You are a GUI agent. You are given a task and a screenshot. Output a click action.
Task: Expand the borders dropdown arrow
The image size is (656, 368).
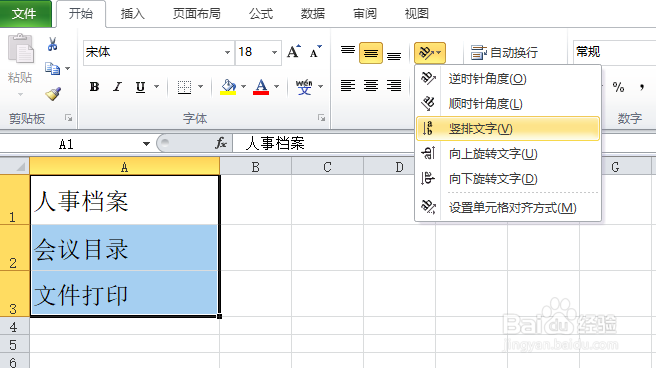[x=200, y=87]
